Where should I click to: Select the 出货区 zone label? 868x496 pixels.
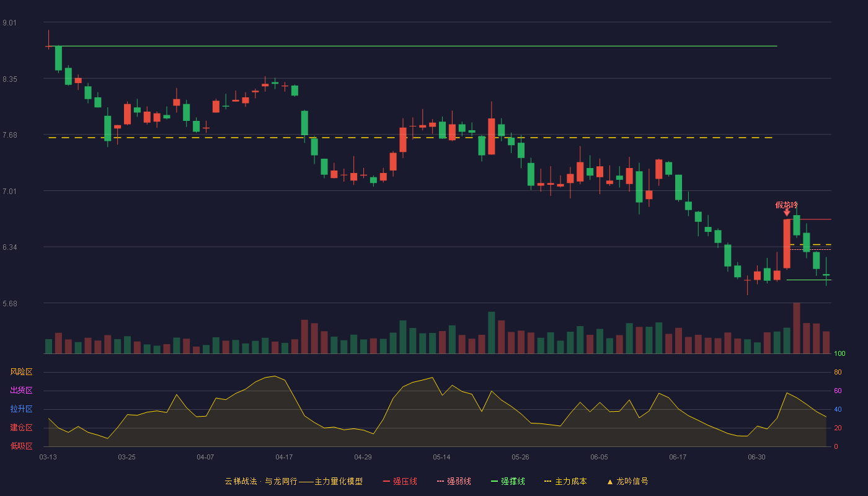[21, 391]
